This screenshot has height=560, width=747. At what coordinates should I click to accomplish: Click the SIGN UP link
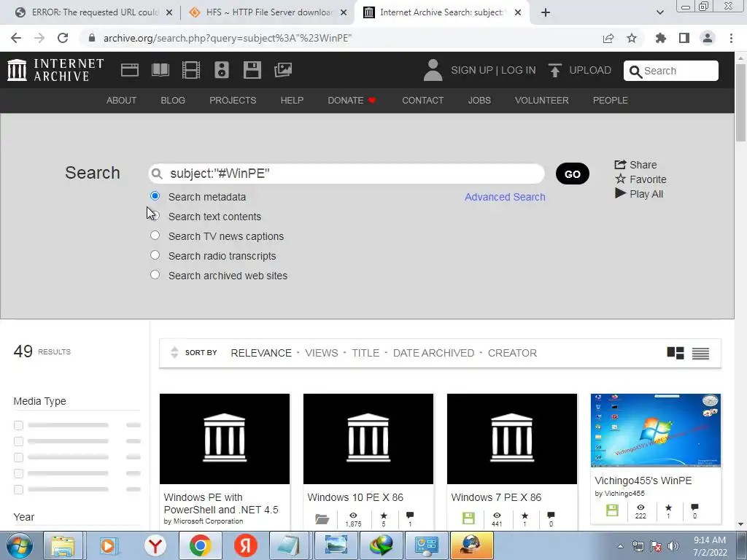point(472,70)
